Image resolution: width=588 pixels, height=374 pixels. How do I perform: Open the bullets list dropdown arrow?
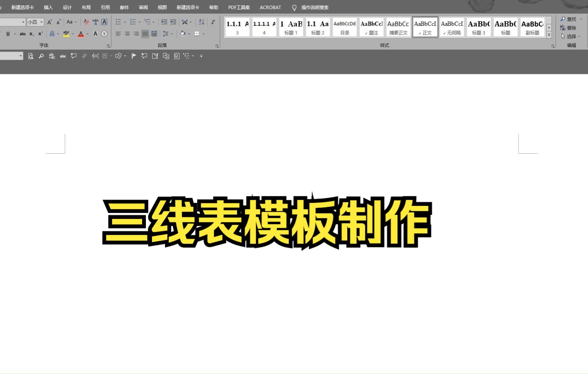coord(125,22)
